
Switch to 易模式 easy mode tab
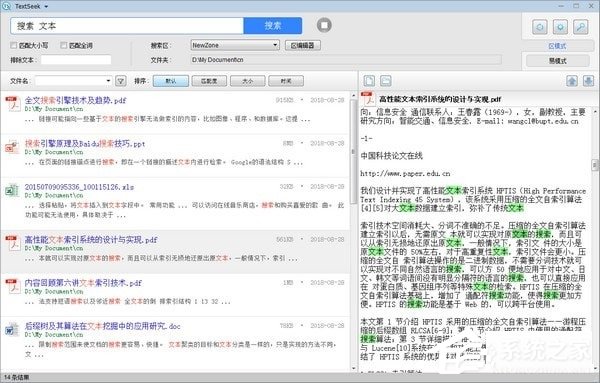558,60
